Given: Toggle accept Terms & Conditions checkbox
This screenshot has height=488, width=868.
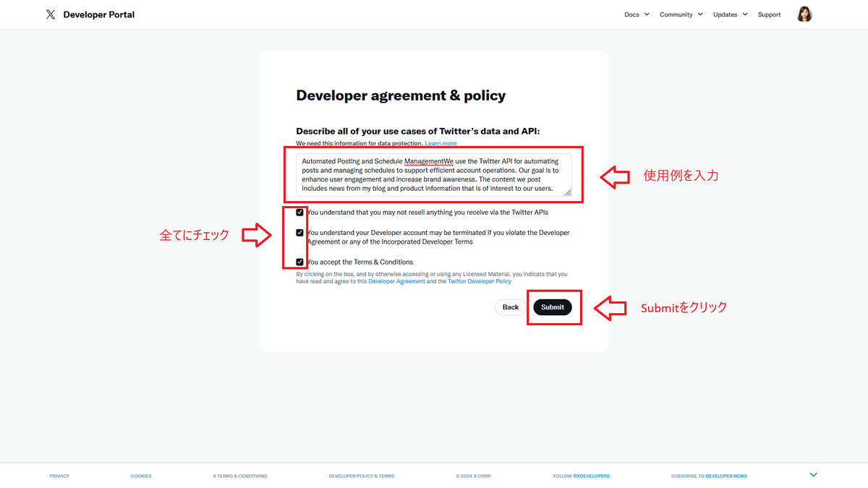Looking at the screenshot, I should coord(299,262).
